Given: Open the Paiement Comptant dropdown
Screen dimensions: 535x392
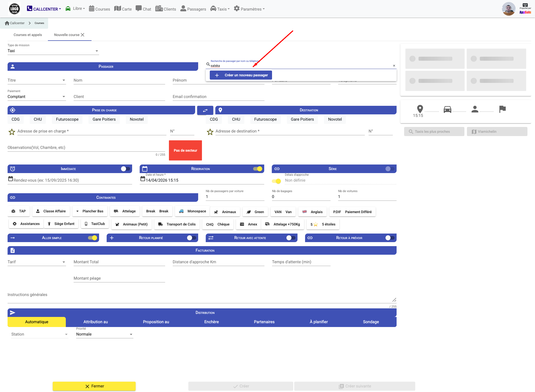Looking at the screenshot, I should (x=37, y=97).
